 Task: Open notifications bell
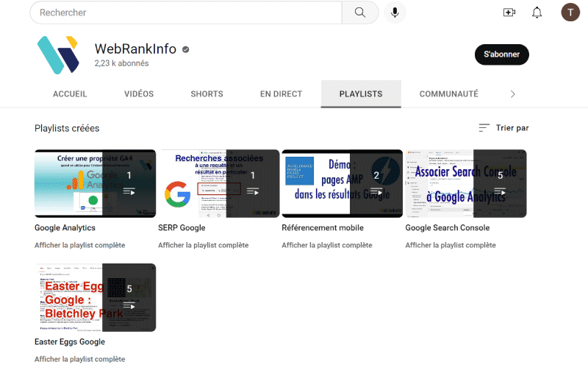[x=537, y=13]
